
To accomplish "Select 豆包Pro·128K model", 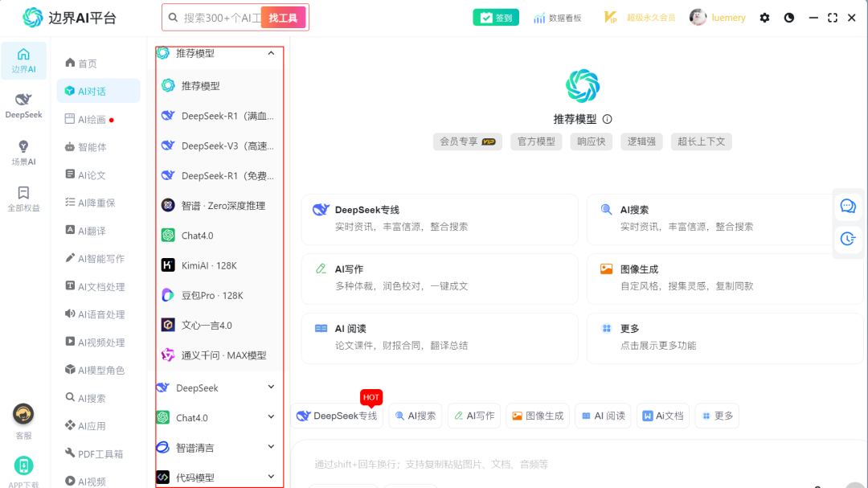I will (219, 295).
